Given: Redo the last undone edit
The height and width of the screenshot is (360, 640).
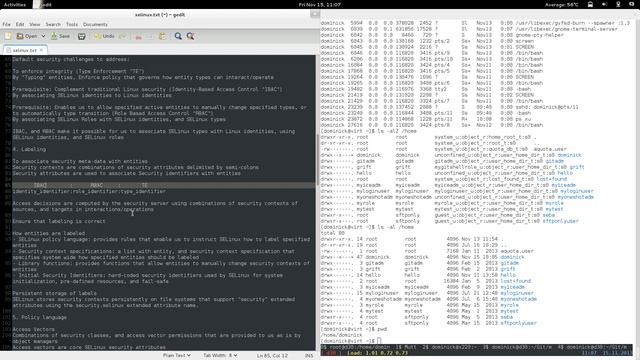Looking at the screenshot, I should point(122,36).
